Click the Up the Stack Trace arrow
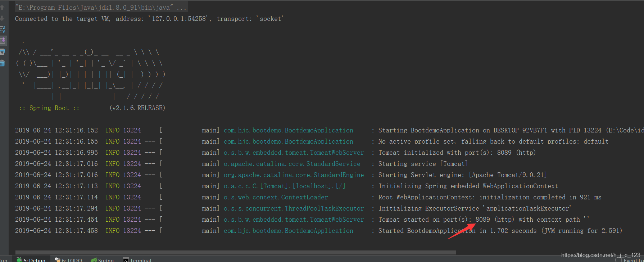The width and height of the screenshot is (644, 262). [2, 7]
